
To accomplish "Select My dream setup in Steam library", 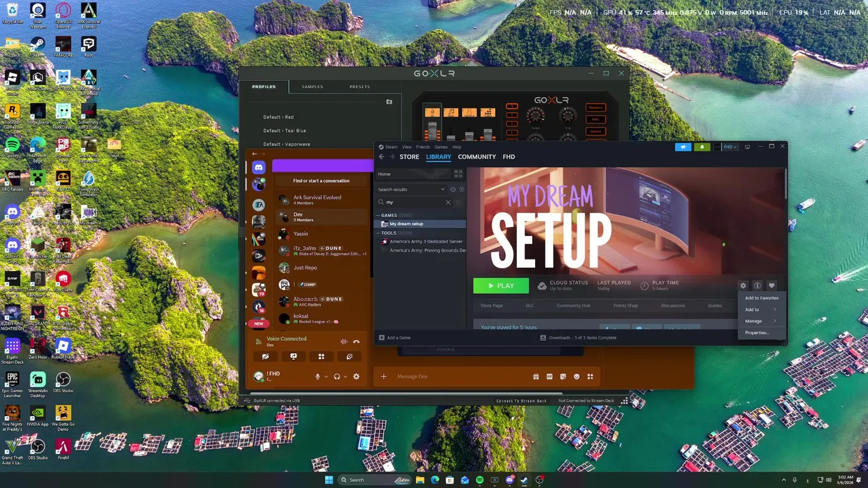I will [420, 224].
